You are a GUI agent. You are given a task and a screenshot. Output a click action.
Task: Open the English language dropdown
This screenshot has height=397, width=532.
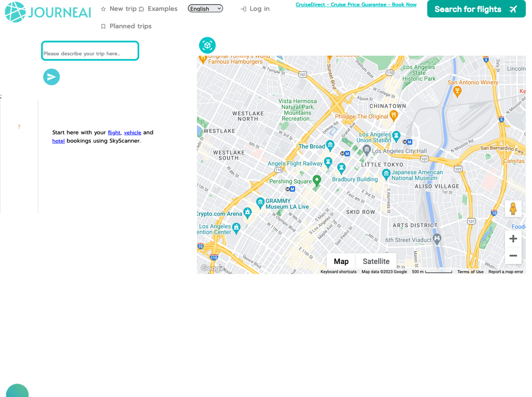pos(205,8)
